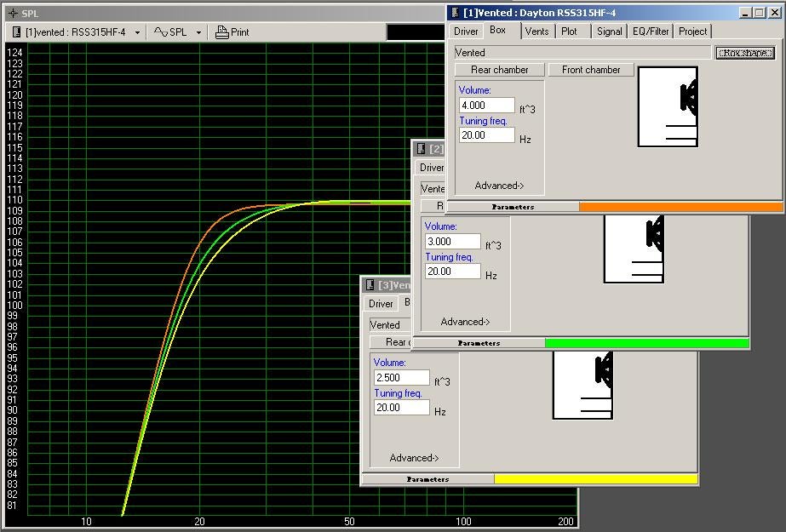Switch to the Driver tab in window [1]
The width and height of the screenshot is (786, 532).
click(466, 31)
